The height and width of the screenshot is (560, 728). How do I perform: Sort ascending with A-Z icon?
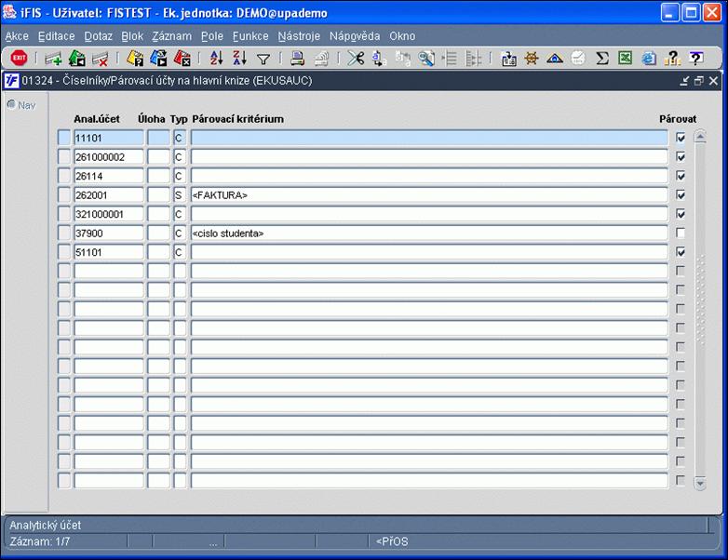click(216, 58)
